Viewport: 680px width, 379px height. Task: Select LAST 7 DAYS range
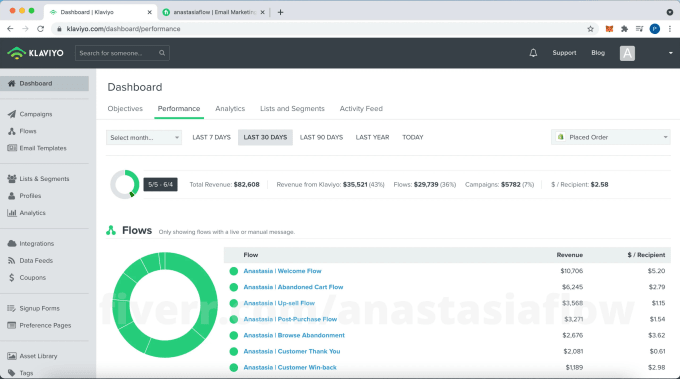point(211,137)
